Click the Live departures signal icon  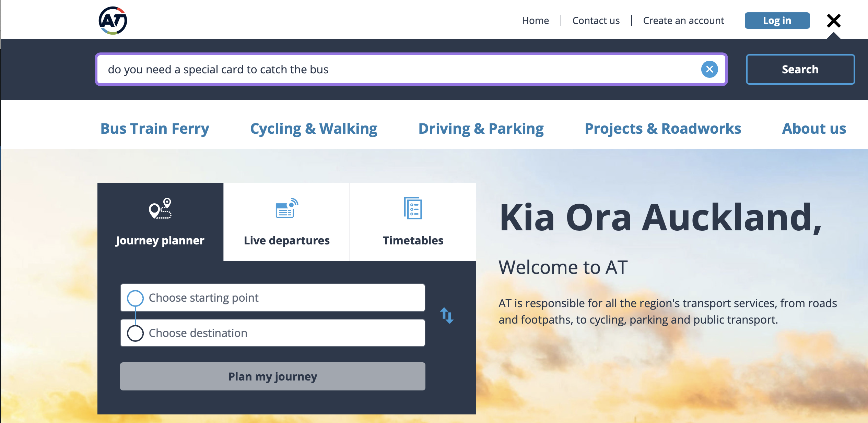[x=287, y=208]
